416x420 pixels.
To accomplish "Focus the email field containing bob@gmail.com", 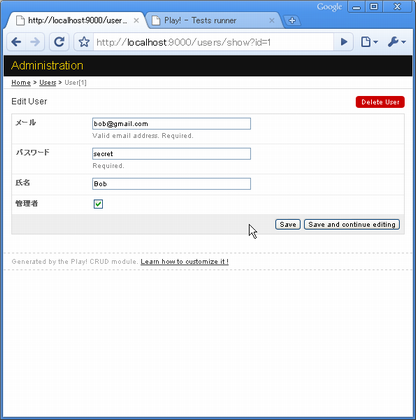I will point(171,124).
